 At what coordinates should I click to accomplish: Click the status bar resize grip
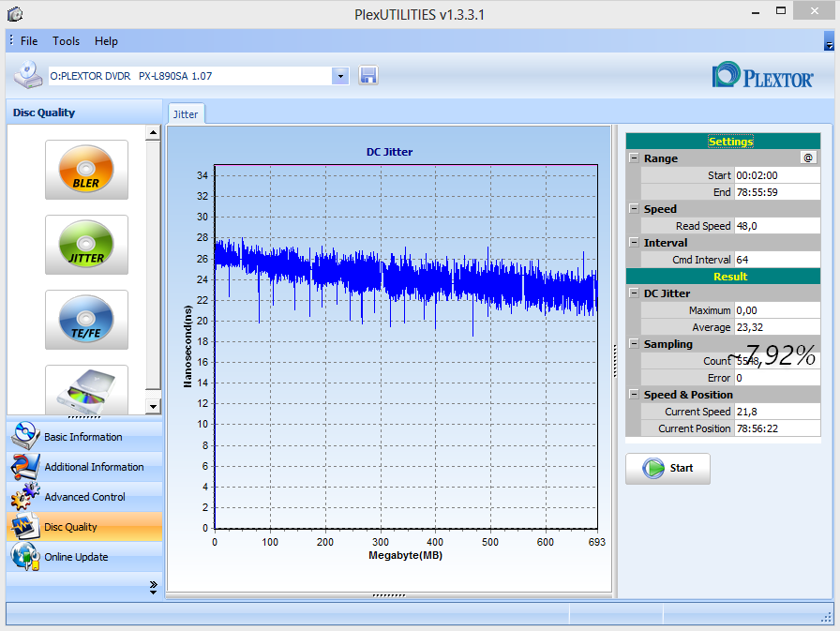click(x=827, y=618)
